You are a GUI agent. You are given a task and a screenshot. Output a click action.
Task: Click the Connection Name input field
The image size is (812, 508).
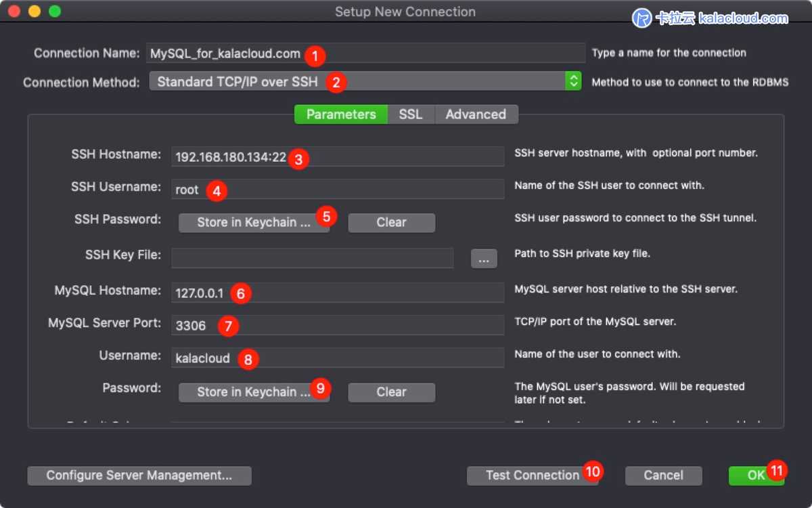click(365, 53)
